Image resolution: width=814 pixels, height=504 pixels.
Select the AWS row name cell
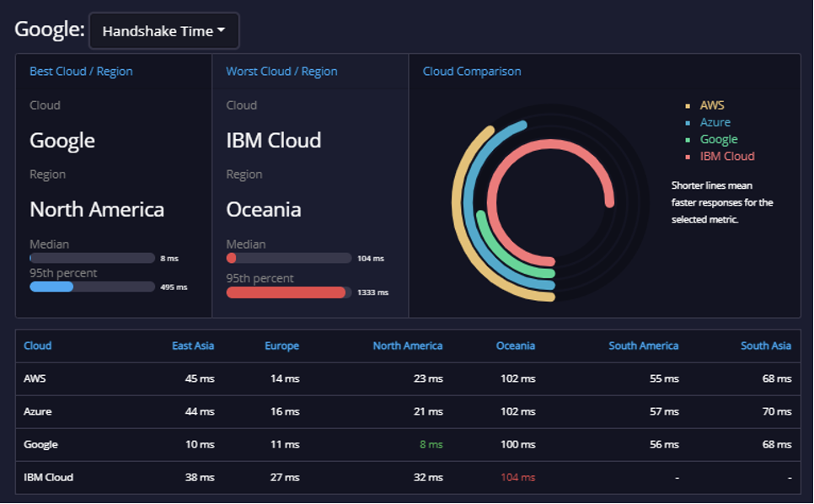point(35,379)
